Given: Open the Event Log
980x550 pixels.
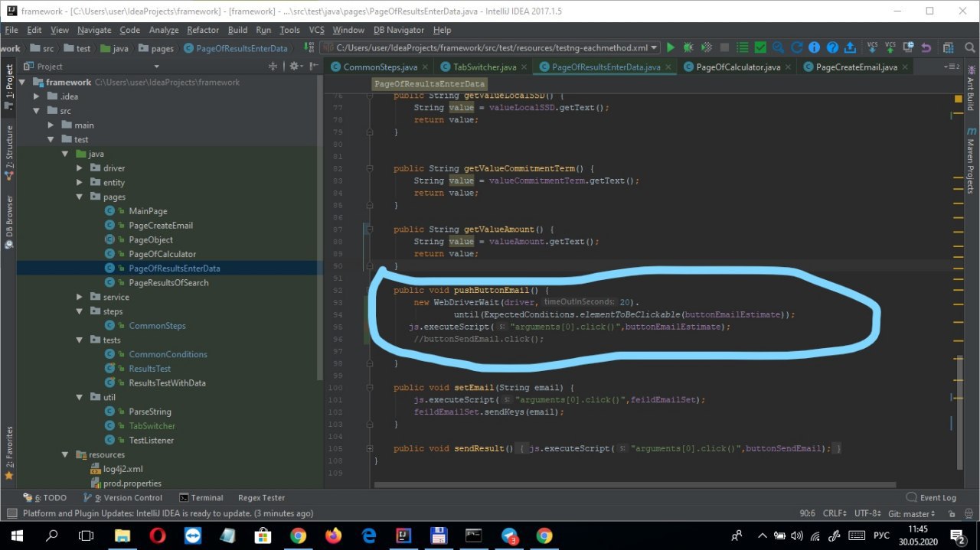Looking at the screenshot, I should [x=931, y=497].
